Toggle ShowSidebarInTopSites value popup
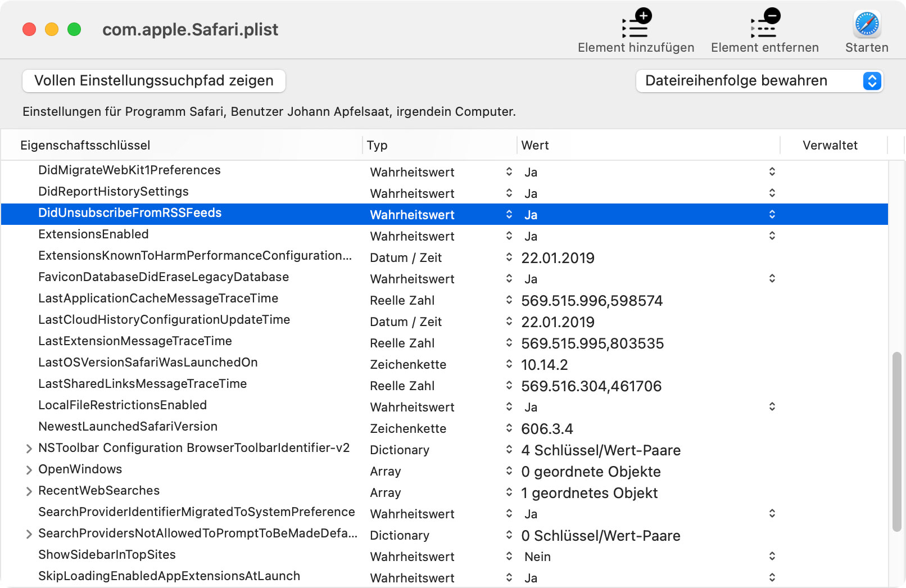Viewport: 906px width, 588px height. point(772,556)
